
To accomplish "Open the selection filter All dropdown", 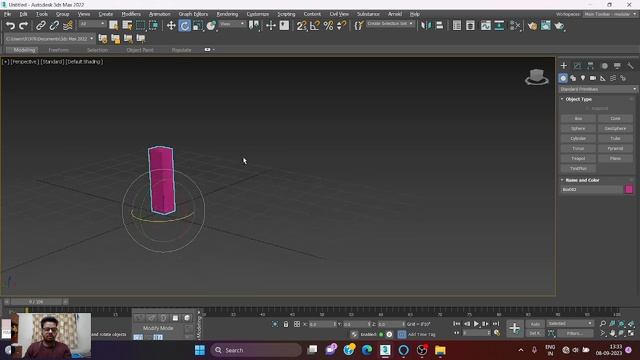I will point(92,24).
